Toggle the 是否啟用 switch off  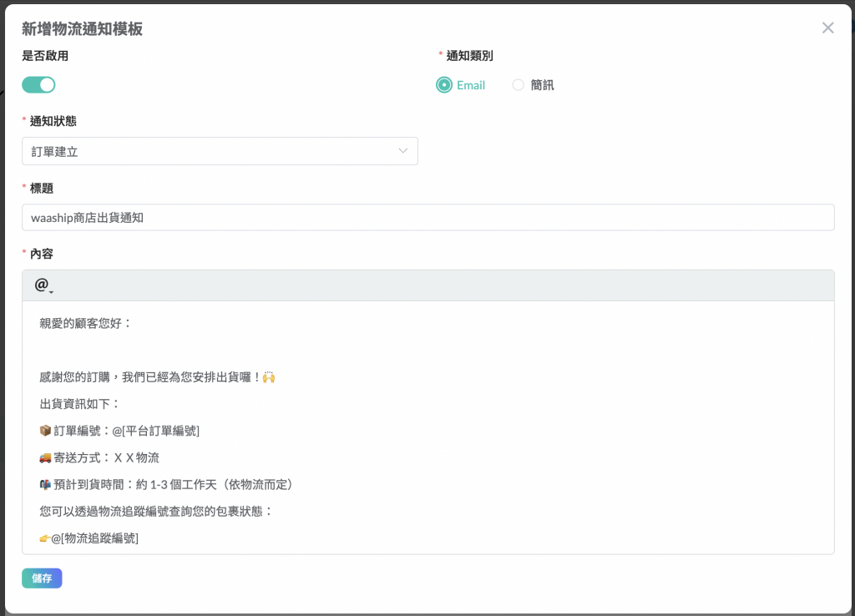(38, 84)
